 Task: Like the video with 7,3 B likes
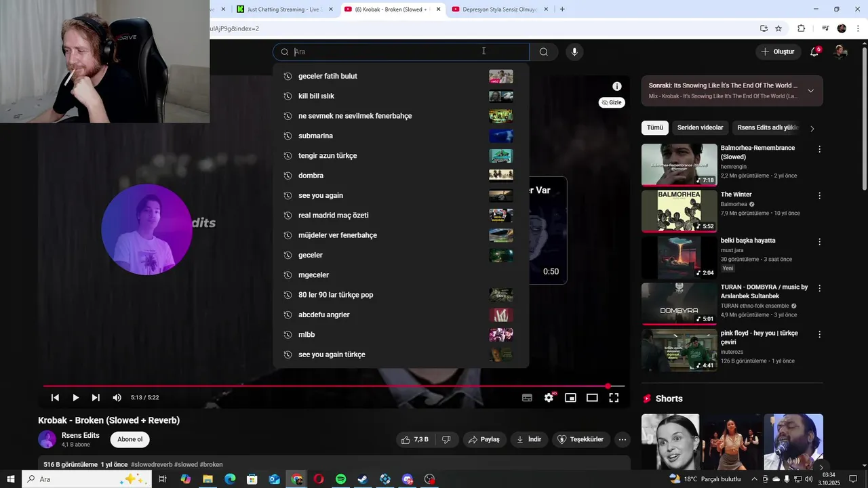point(415,439)
